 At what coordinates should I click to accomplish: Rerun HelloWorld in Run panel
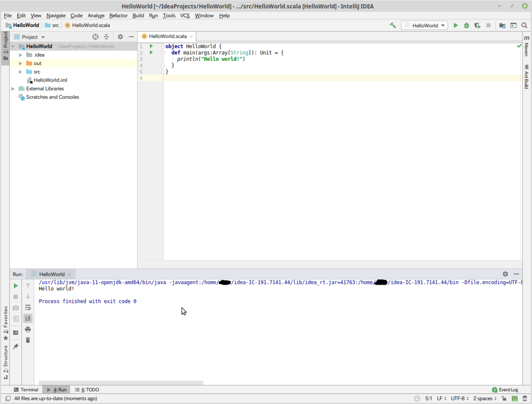16,286
